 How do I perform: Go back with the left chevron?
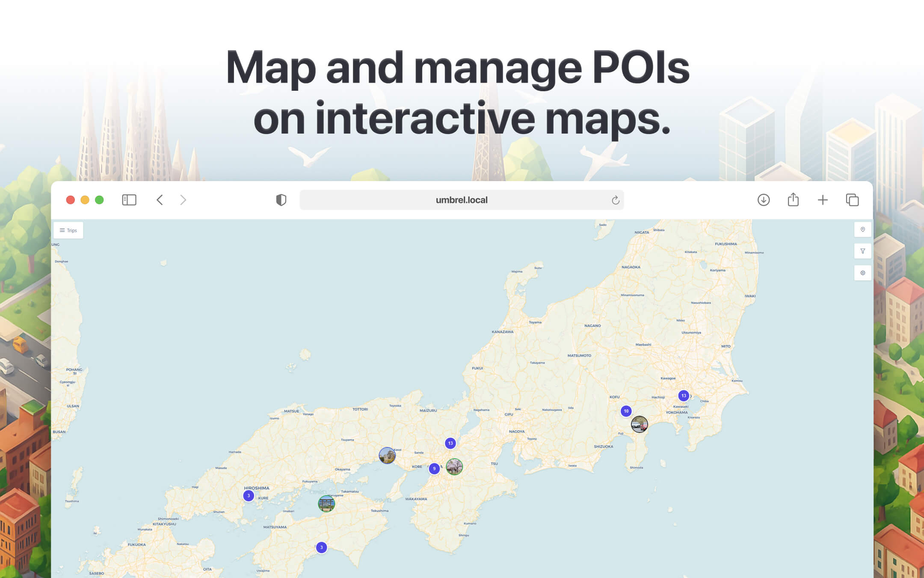(160, 200)
